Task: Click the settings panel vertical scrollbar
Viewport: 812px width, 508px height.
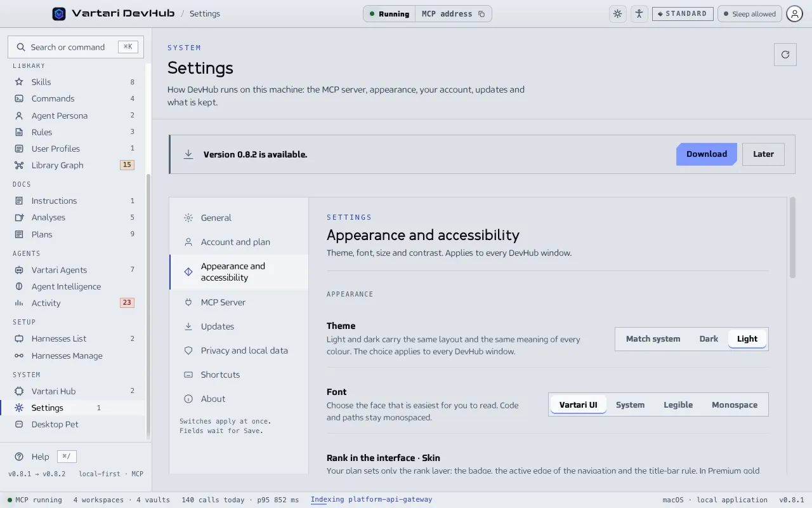Action: [x=792, y=238]
